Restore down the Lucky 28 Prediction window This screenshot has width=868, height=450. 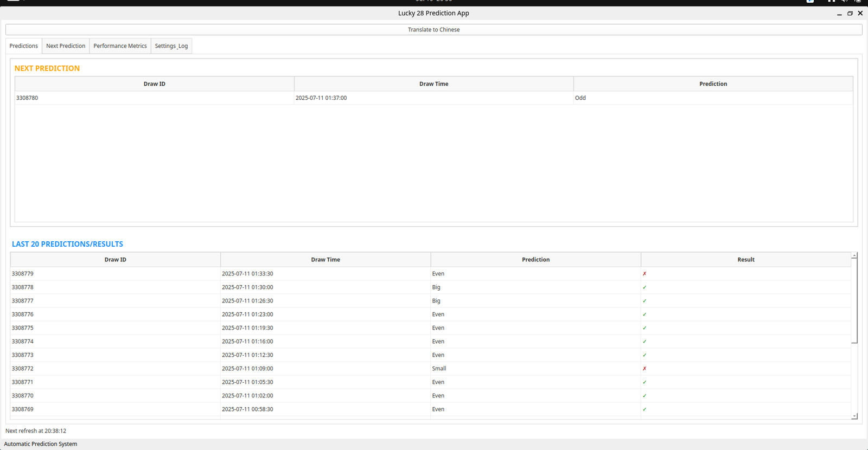(x=850, y=14)
